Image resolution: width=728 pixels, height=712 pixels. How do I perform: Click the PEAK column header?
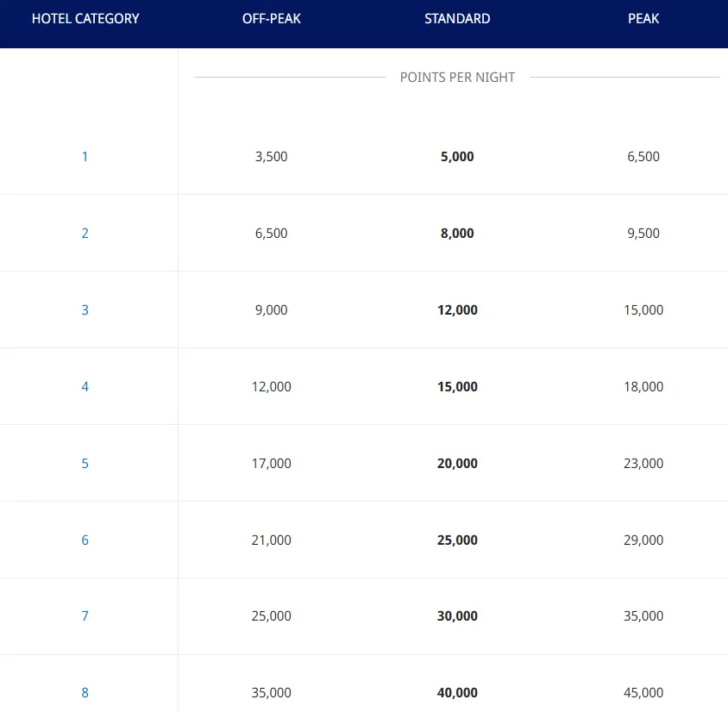pos(643,18)
